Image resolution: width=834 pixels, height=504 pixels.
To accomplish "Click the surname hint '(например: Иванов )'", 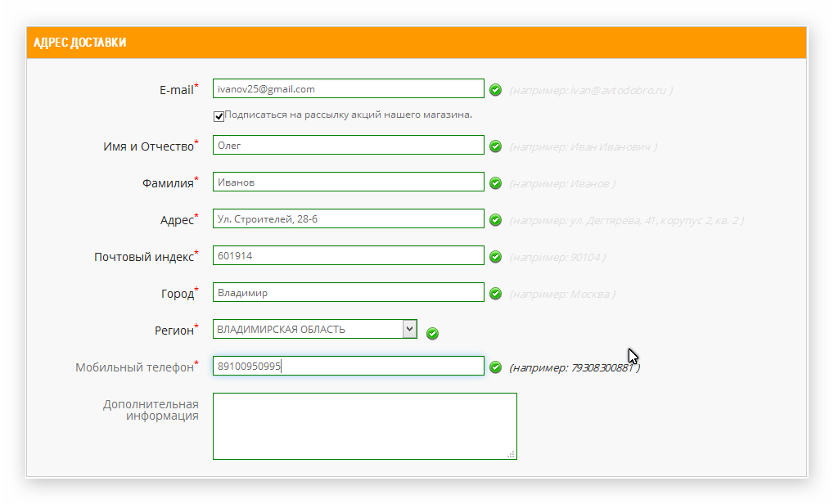I will tap(562, 184).
